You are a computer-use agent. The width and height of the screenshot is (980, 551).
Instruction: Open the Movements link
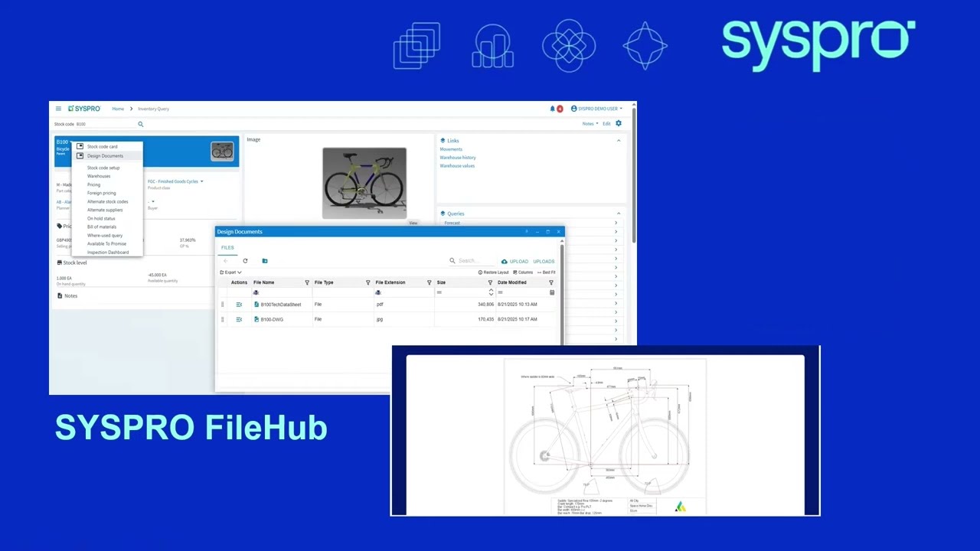[451, 149]
